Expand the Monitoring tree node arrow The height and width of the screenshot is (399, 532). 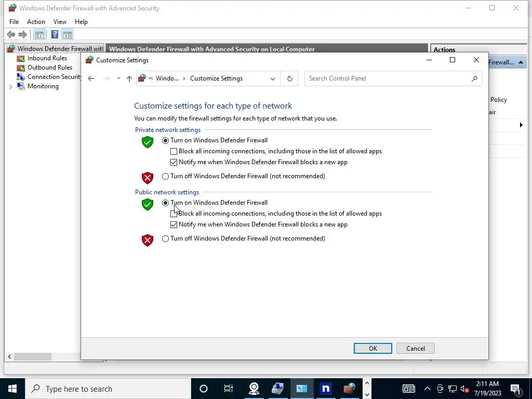[x=10, y=87]
